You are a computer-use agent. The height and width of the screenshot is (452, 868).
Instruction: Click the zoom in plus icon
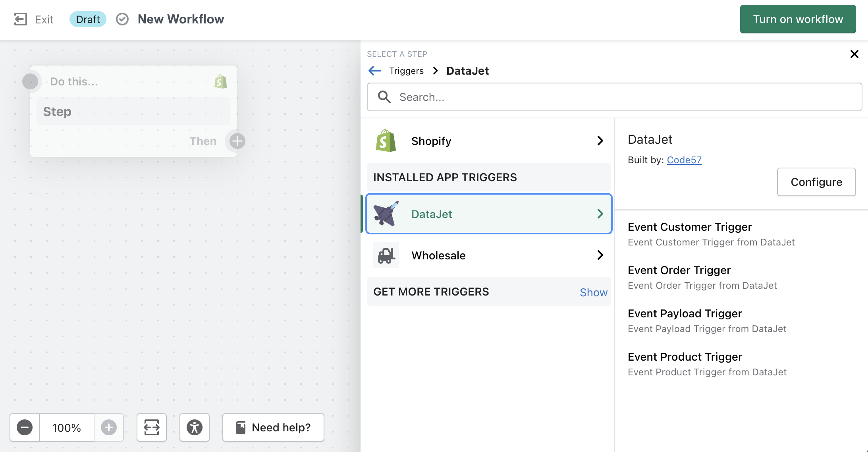coord(109,427)
